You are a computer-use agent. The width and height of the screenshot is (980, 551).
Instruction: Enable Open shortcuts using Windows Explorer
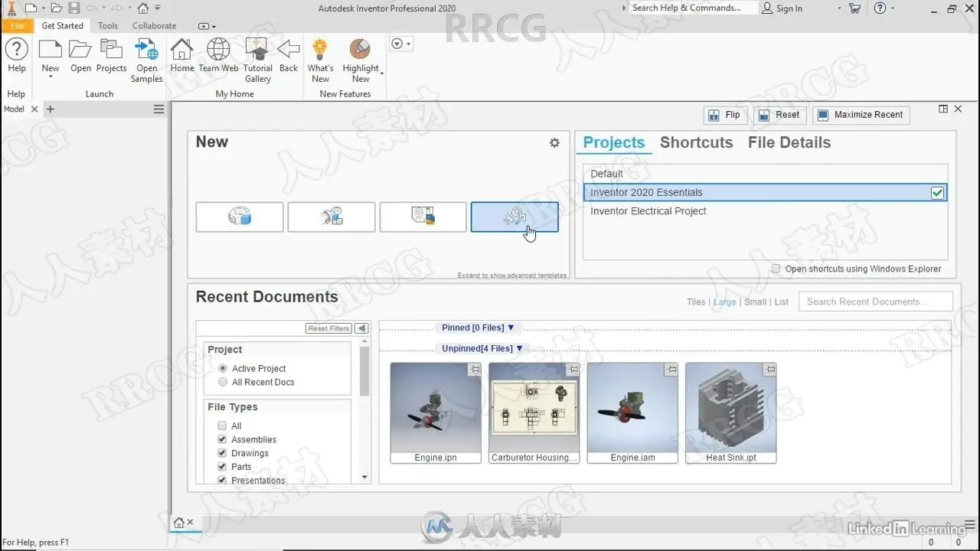tap(776, 269)
